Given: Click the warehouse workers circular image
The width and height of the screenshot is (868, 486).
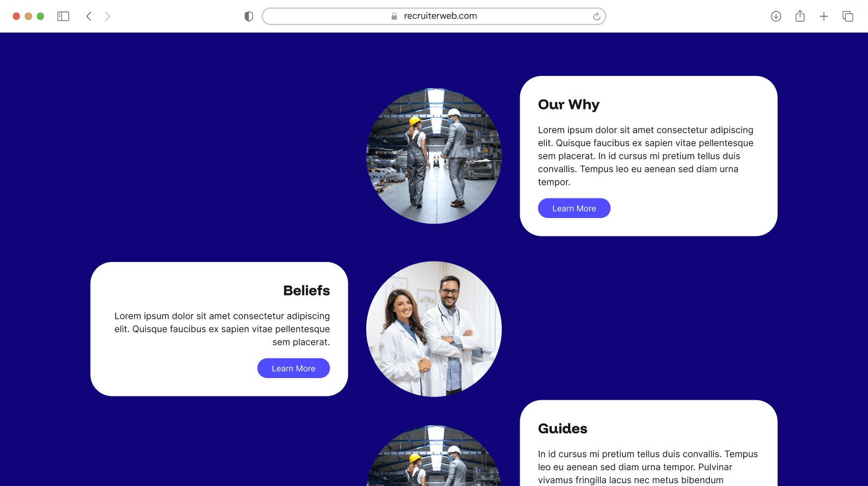Looking at the screenshot, I should (434, 156).
